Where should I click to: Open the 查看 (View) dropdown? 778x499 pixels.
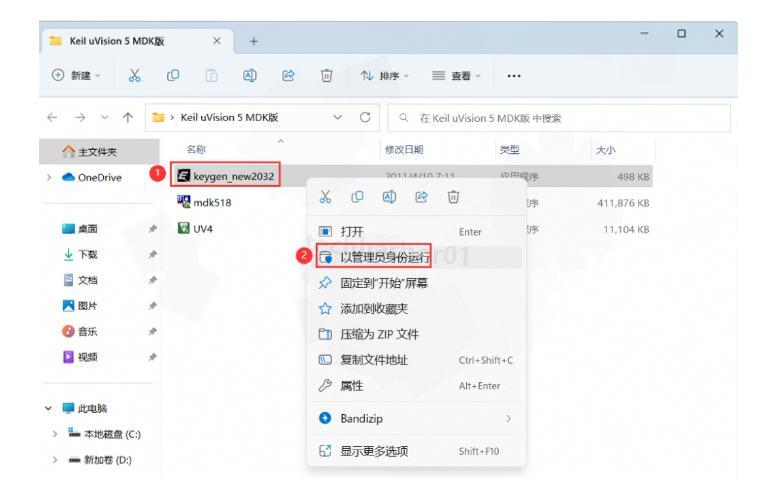coord(456,76)
